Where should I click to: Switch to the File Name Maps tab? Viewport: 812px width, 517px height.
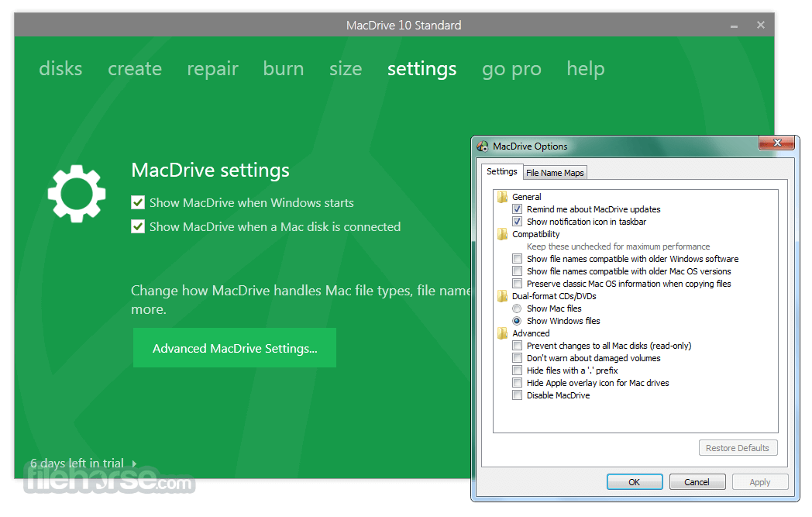[x=555, y=173]
